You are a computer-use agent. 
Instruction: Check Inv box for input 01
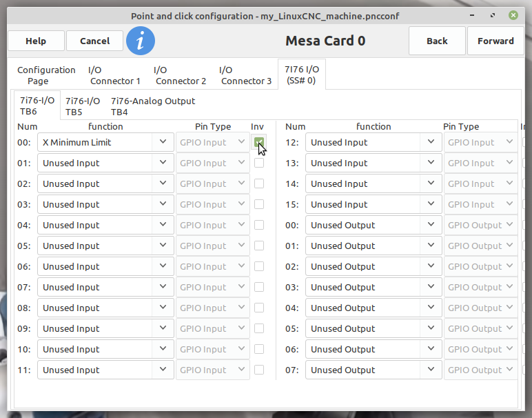tap(259, 163)
